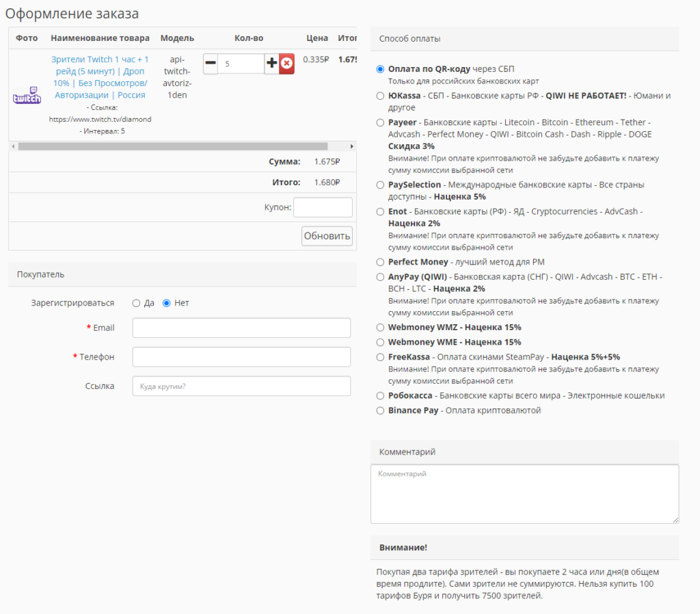700x614 pixels.
Task: Click the Интервал: 5 text in cart
Action: tap(103, 131)
